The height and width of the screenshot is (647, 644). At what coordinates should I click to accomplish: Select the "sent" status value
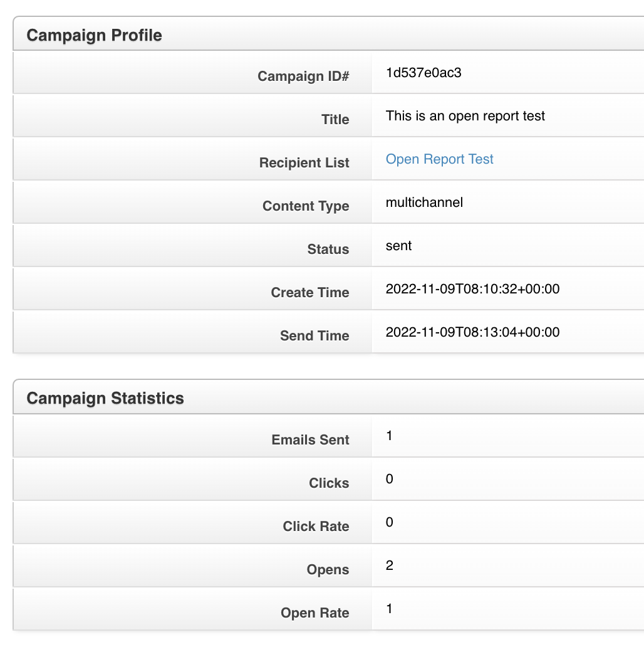point(398,246)
